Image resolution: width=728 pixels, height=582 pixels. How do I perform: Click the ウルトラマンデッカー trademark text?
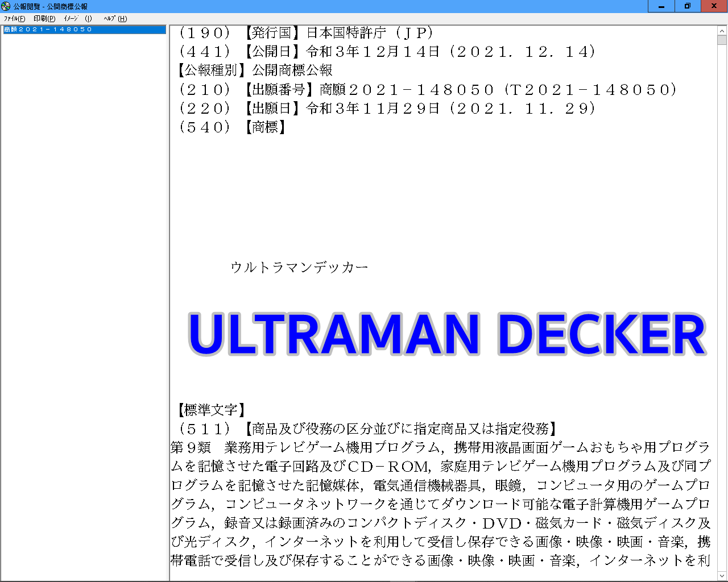pos(299,267)
